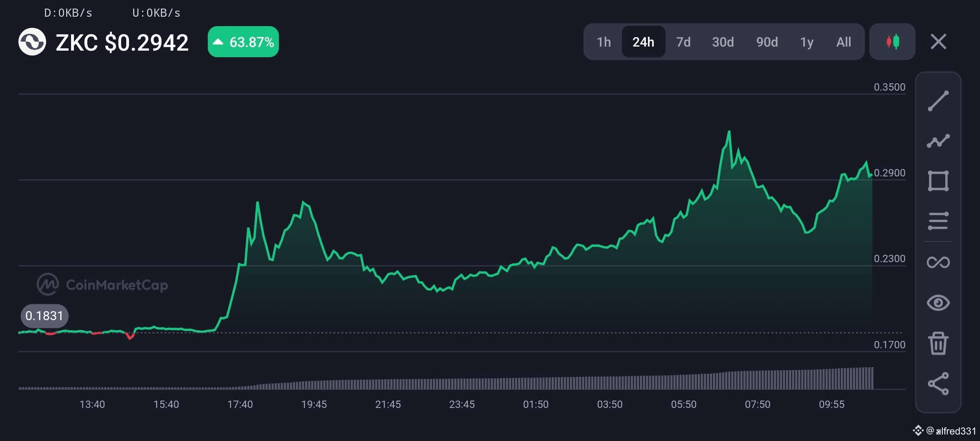Tap the 01:50 time axis label

coord(536,404)
